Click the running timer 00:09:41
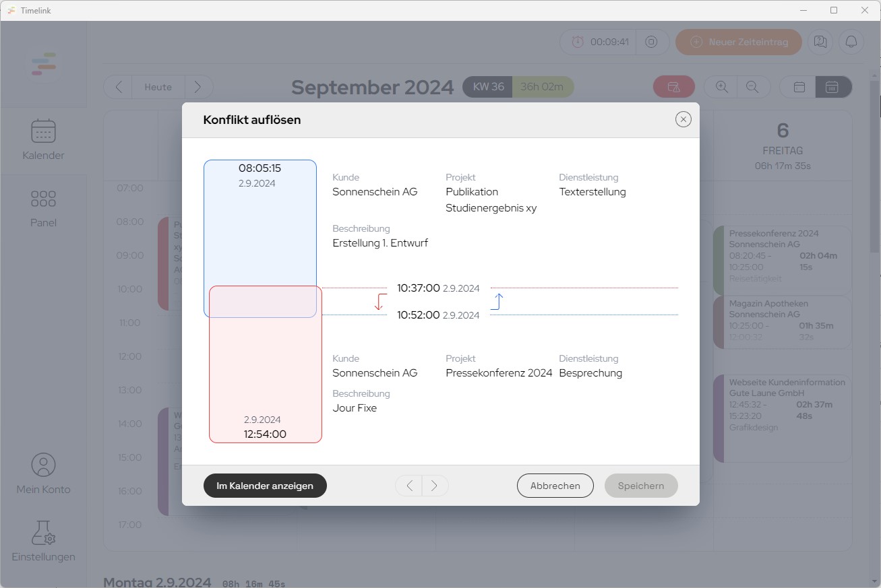 coord(600,42)
